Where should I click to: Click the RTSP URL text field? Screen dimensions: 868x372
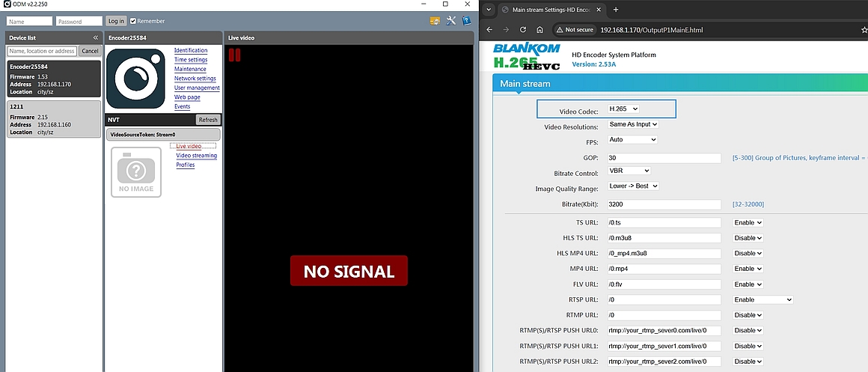tap(664, 299)
